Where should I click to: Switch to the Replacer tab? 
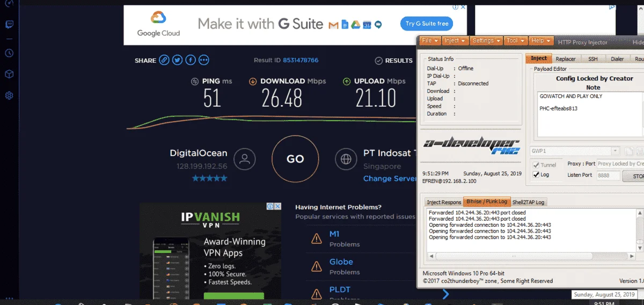(566, 59)
